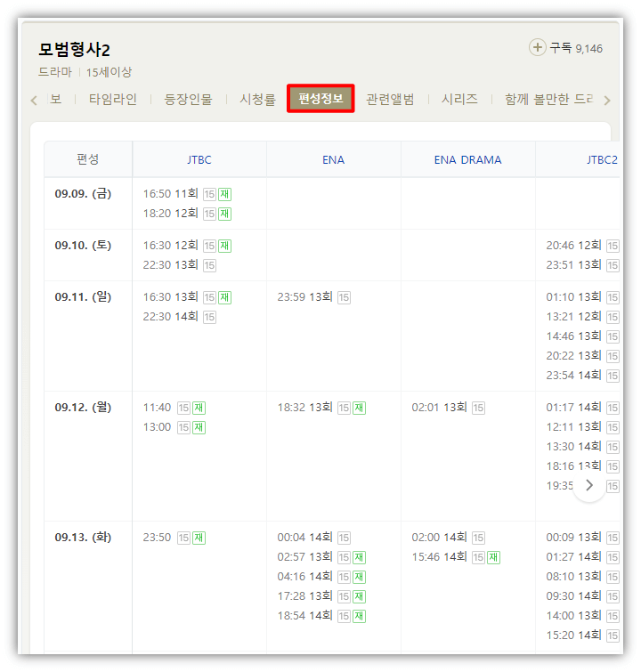Switch to the 시청률 tab
Screen dimensions: 641x672
(257, 99)
